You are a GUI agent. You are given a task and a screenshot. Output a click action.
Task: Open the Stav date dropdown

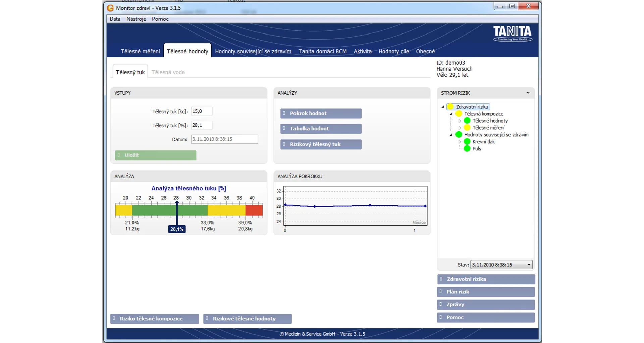click(529, 265)
